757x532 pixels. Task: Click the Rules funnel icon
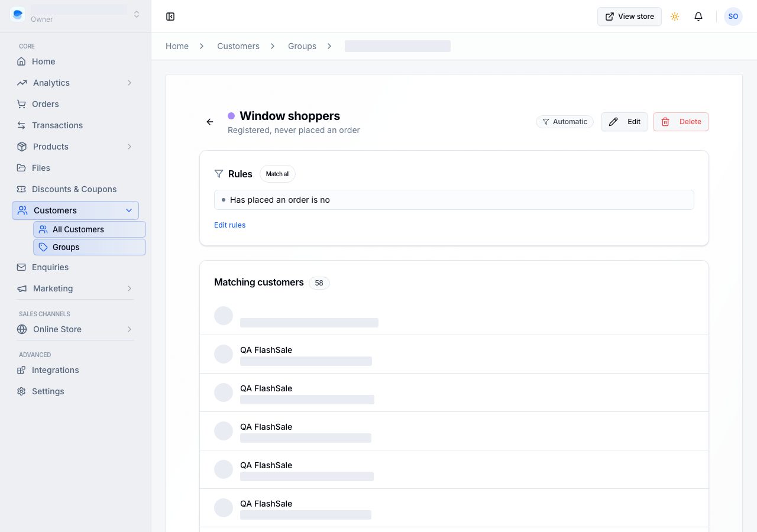pyautogui.click(x=219, y=174)
